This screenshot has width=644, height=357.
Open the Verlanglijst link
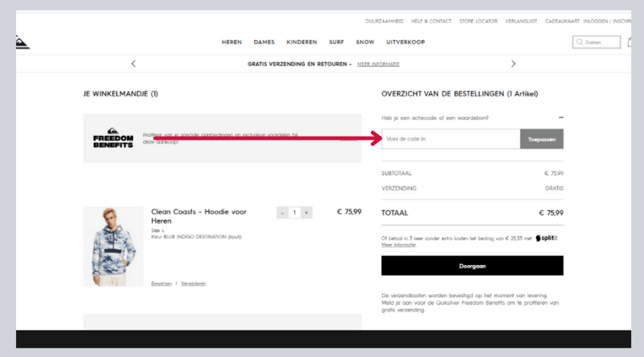pyautogui.click(x=521, y=21)
